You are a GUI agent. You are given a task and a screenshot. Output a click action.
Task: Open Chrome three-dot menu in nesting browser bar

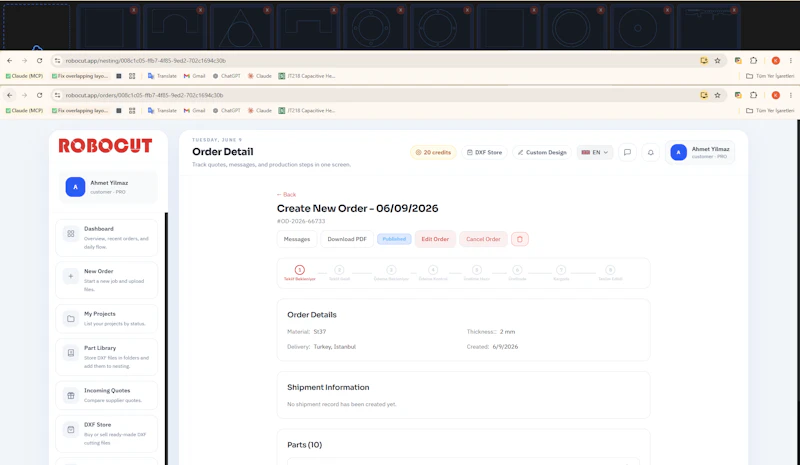(791, 60)
